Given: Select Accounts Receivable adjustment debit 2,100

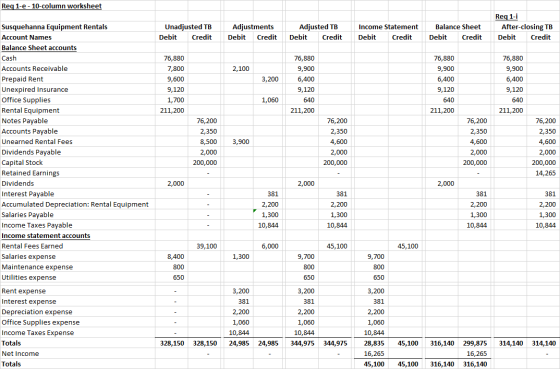Looking at the screenshot, I should point(241,69).
